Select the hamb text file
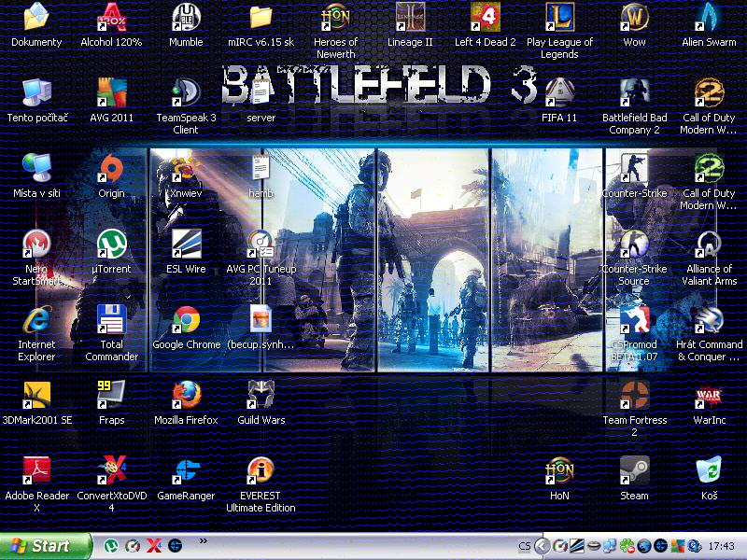 pyautogui.click(x=261, y=169)
